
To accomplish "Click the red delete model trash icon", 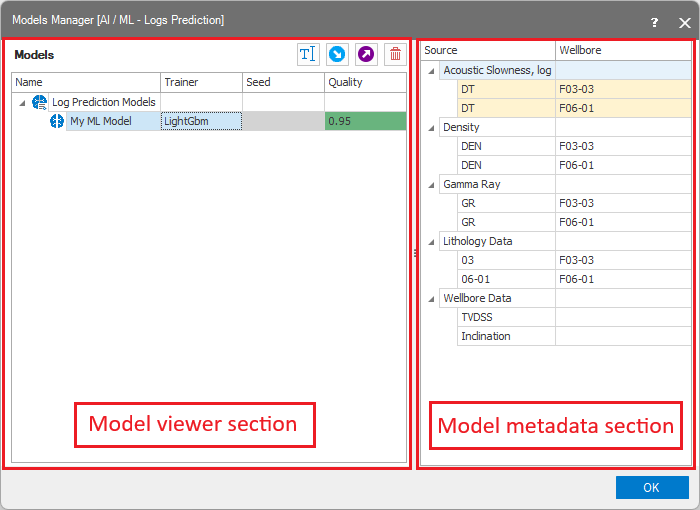I will click(395, 55).
